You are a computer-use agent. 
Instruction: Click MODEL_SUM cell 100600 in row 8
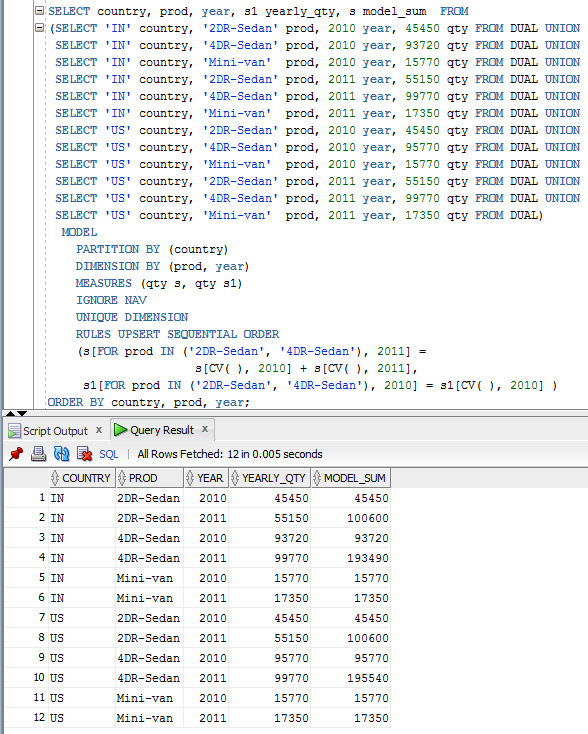(x=351, y=638)
